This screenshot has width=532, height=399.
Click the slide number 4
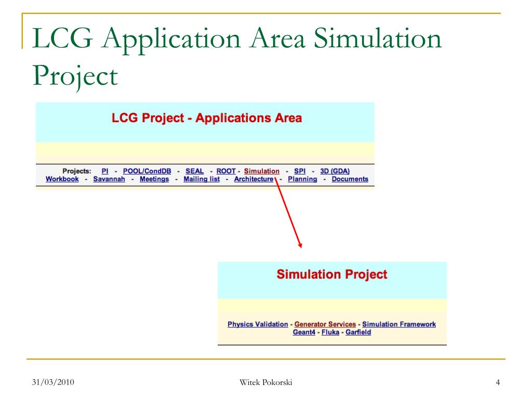(x=498, y=382)
